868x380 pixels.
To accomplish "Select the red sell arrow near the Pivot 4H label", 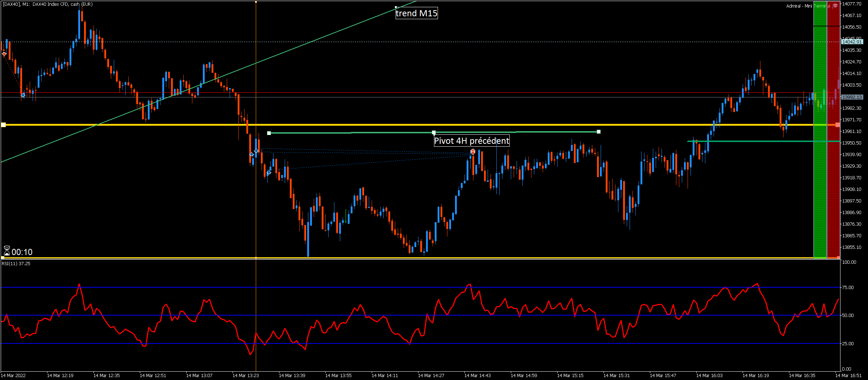I will [x=473, y=152].
